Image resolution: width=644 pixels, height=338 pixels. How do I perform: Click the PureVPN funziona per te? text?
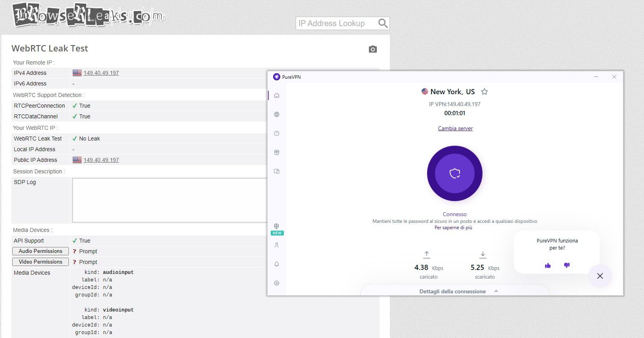coord(557,244)
